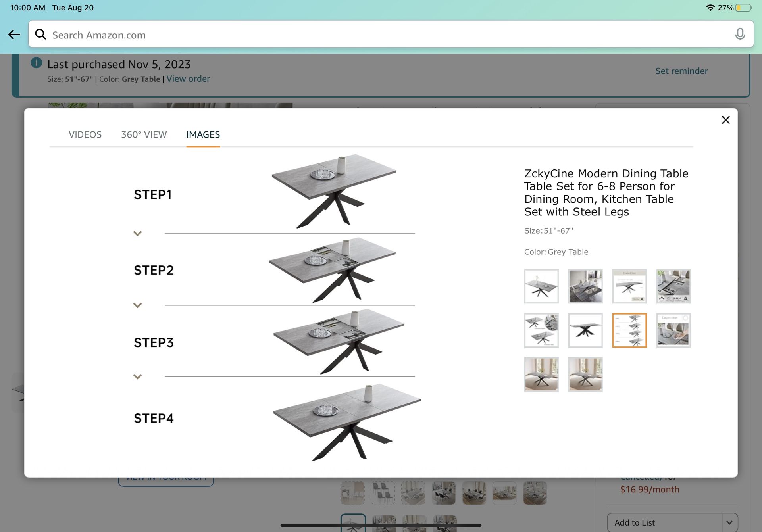Tap the voice search microphone icon
The image size is (762, 532).
tap(740, 35)
